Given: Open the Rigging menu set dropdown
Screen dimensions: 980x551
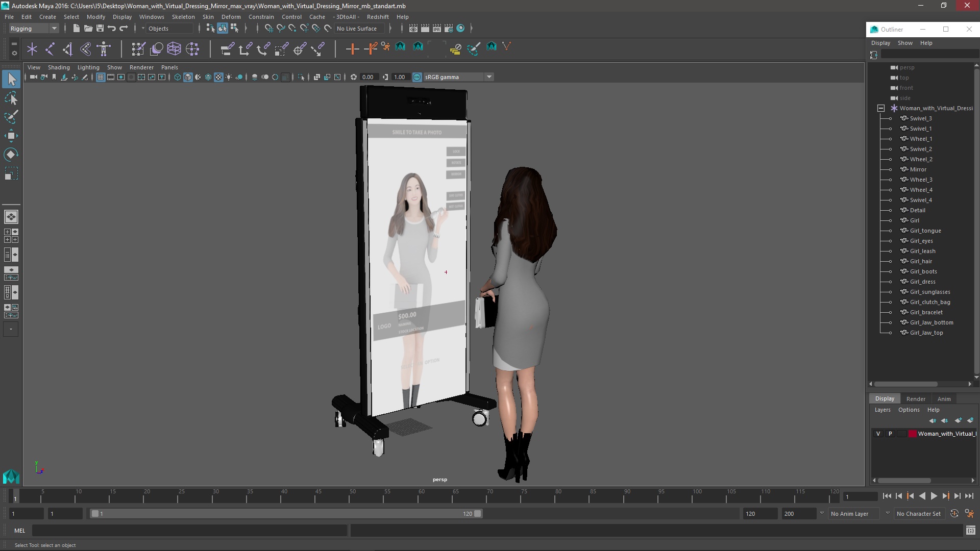Looking at the screenshot, I should (x=34, y=29).
